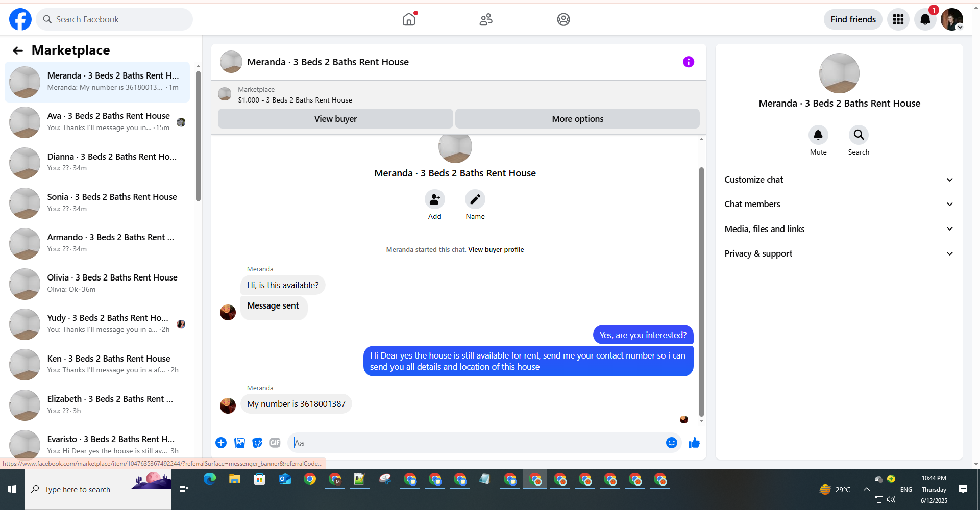Open Groups icon in top navigation
Viewport: 980px width, 510px height.
(563, 19)
